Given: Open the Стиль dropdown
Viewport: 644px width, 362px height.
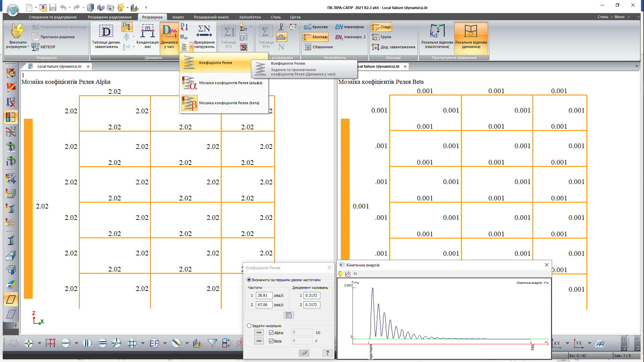Looking at the screenshot, I should coord(605,17).
